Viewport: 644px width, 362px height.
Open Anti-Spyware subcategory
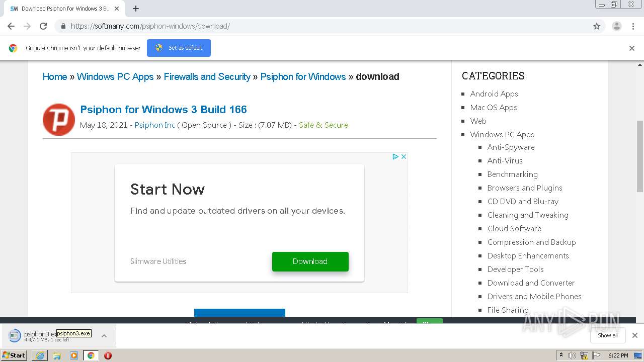(x=511, y=147)
